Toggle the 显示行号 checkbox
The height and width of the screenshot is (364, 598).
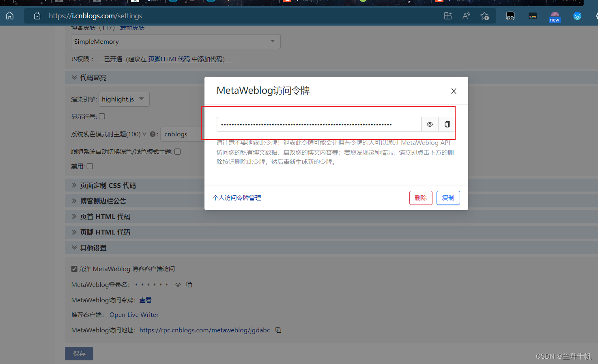point(102,116)
